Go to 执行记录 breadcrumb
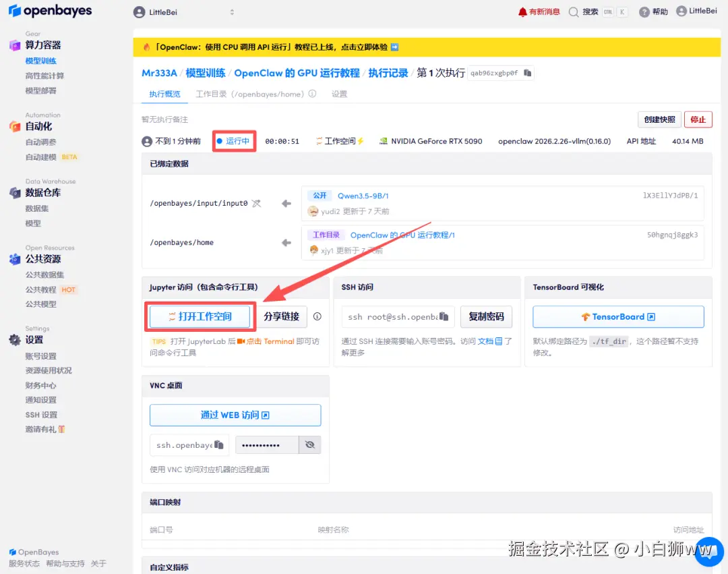728x574 pixels. (x=388, y=73)
